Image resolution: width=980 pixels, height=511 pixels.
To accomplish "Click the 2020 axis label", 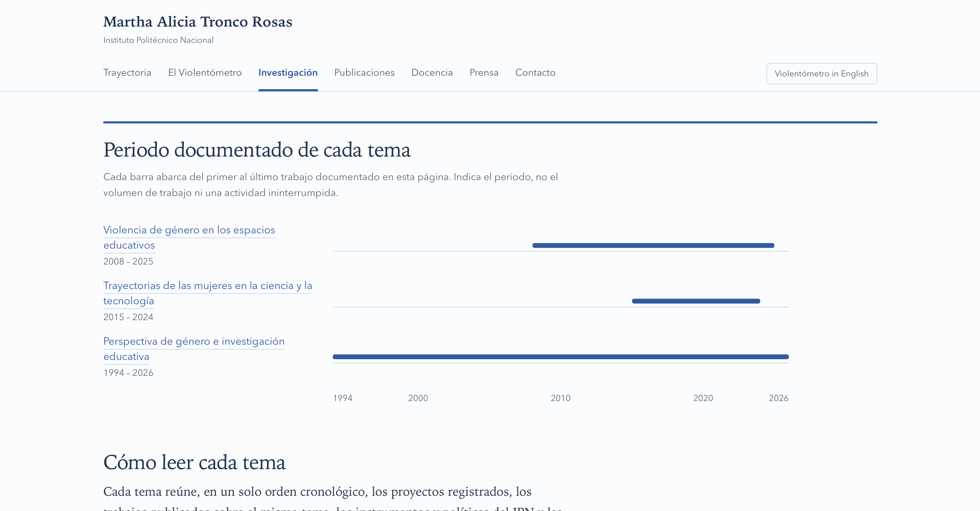I will tap(703, 398).
